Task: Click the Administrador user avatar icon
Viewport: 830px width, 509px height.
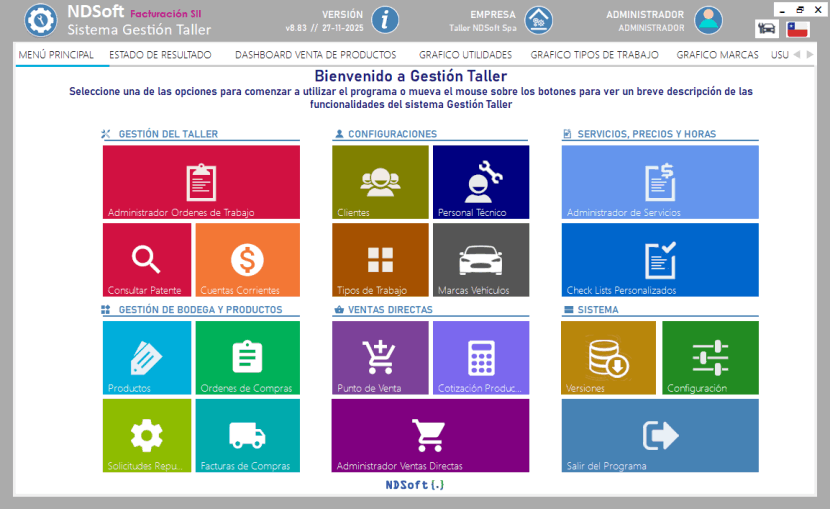Action: click(x=709, y=19)
